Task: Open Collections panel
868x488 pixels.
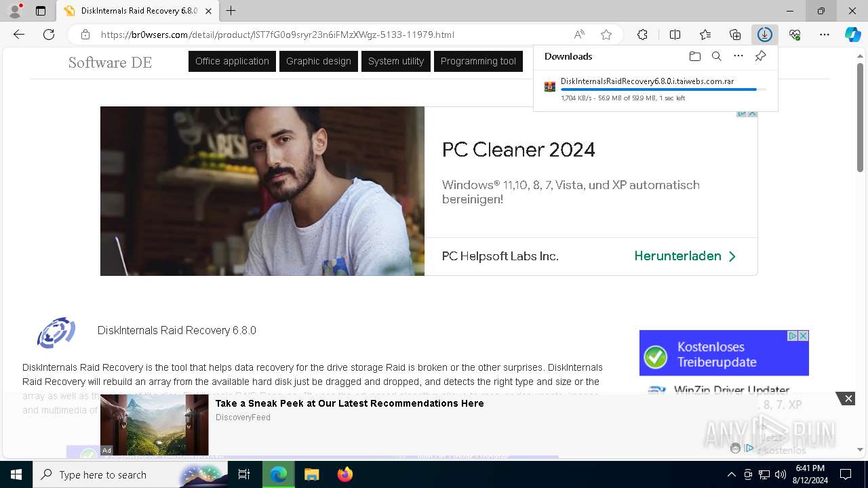Action: point(735,35)
